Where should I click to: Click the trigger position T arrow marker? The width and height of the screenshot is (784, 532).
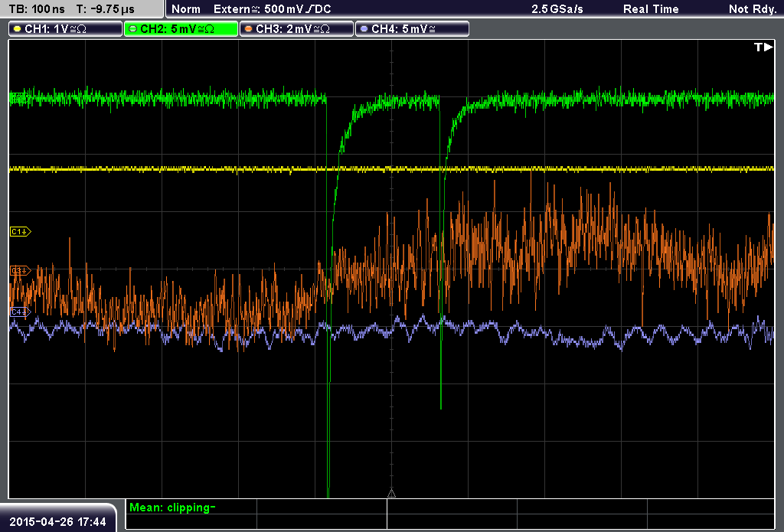763,47
